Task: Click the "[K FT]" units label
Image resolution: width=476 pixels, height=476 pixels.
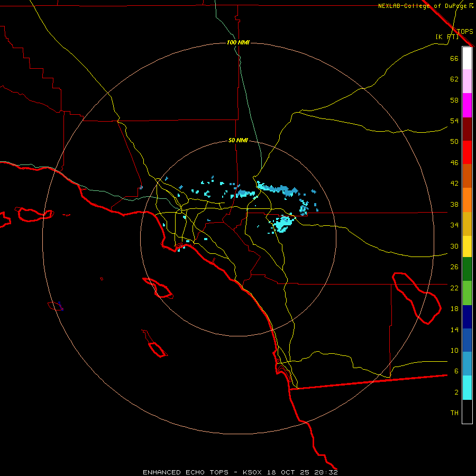Action: 447,36
